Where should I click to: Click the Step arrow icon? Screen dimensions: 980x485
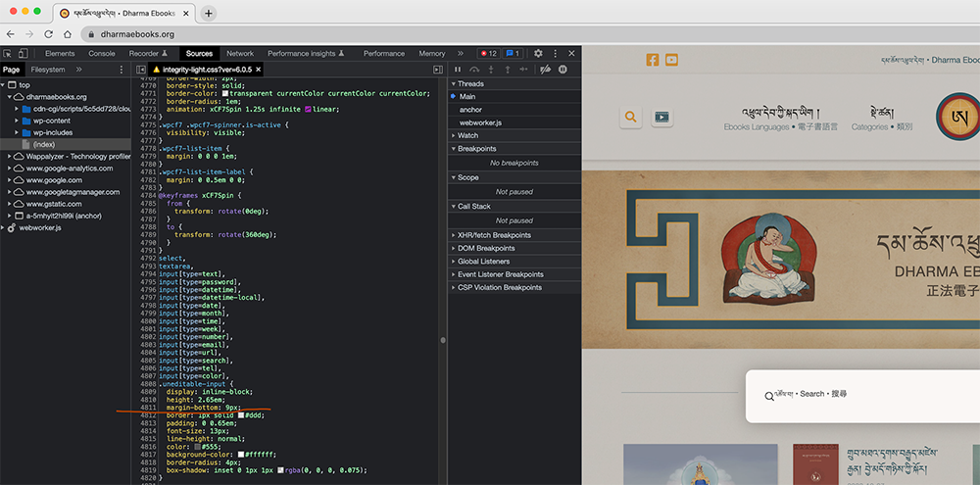point(523,70)
